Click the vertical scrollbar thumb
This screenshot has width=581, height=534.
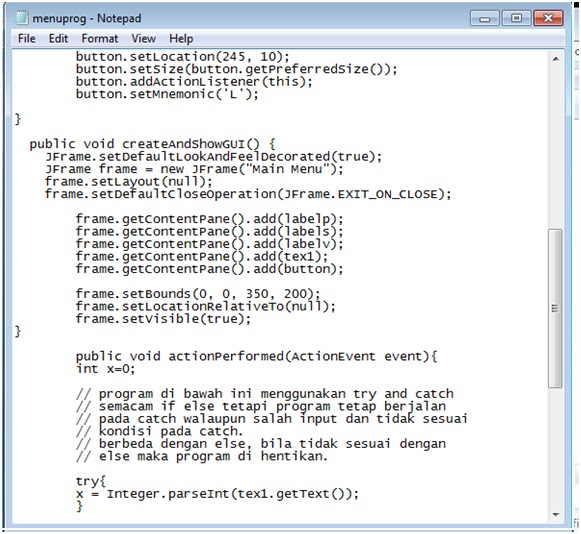(555, 308)
